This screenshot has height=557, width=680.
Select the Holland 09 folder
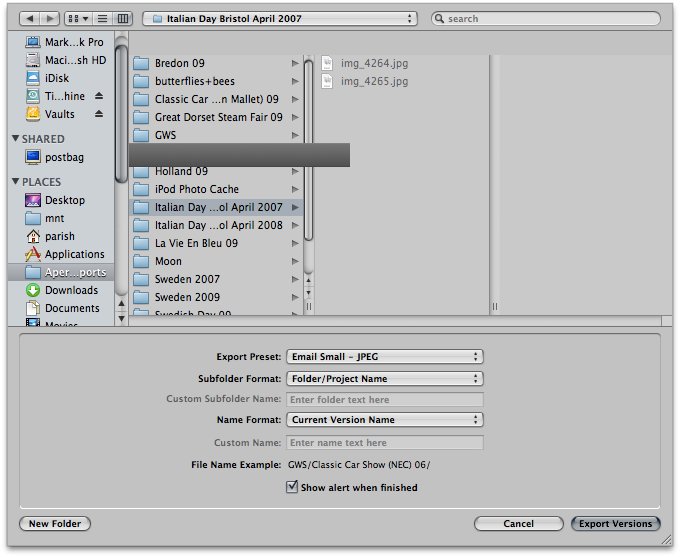click(x=216, y=171)
